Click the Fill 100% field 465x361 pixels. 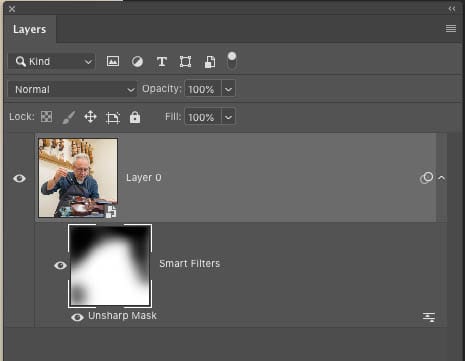click(203, 117)
